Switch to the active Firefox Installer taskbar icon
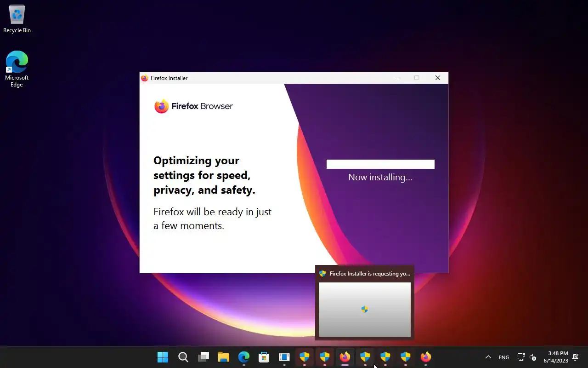Screen dimensions: 588x368 coord(345,357)
